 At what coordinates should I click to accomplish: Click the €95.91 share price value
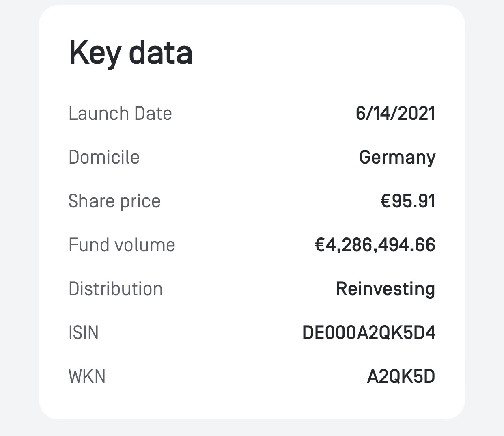[x=408, y=201]
